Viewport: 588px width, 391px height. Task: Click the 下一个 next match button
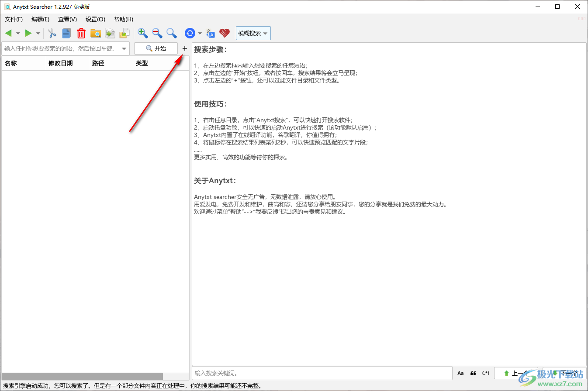tap(564, 373)
